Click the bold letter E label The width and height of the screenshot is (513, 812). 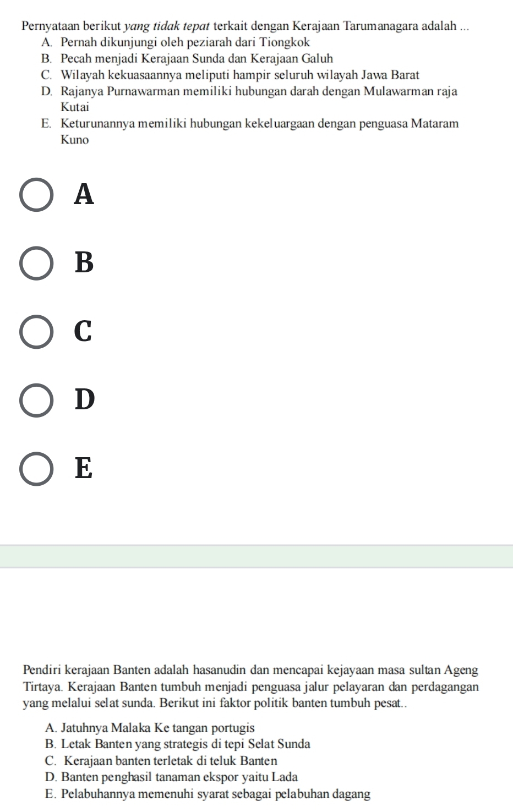(84, 468)
